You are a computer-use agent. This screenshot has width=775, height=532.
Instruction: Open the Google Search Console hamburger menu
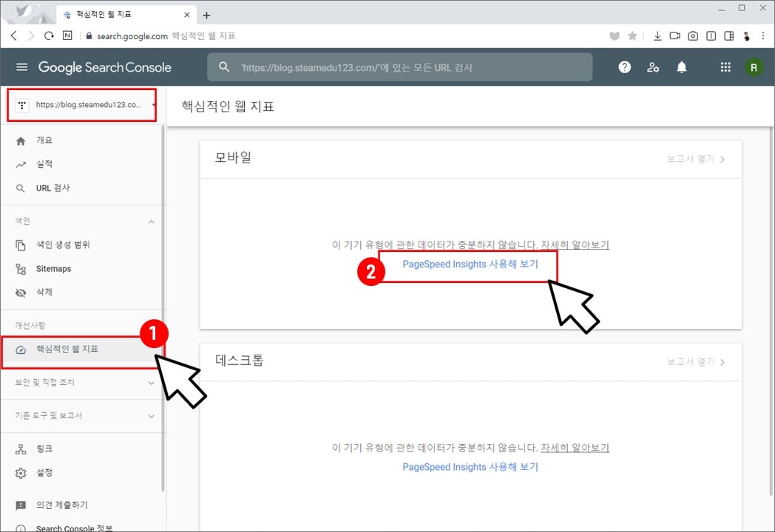21,66
